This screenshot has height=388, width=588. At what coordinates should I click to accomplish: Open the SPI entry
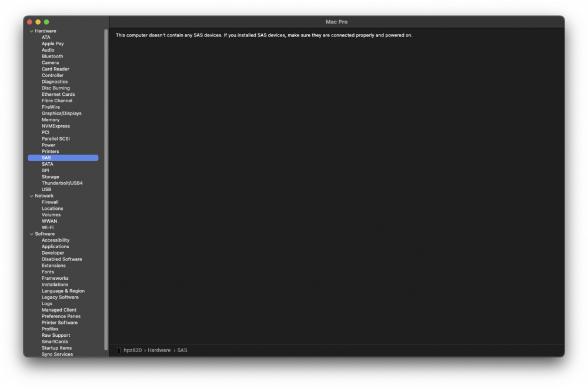[45, 170]
